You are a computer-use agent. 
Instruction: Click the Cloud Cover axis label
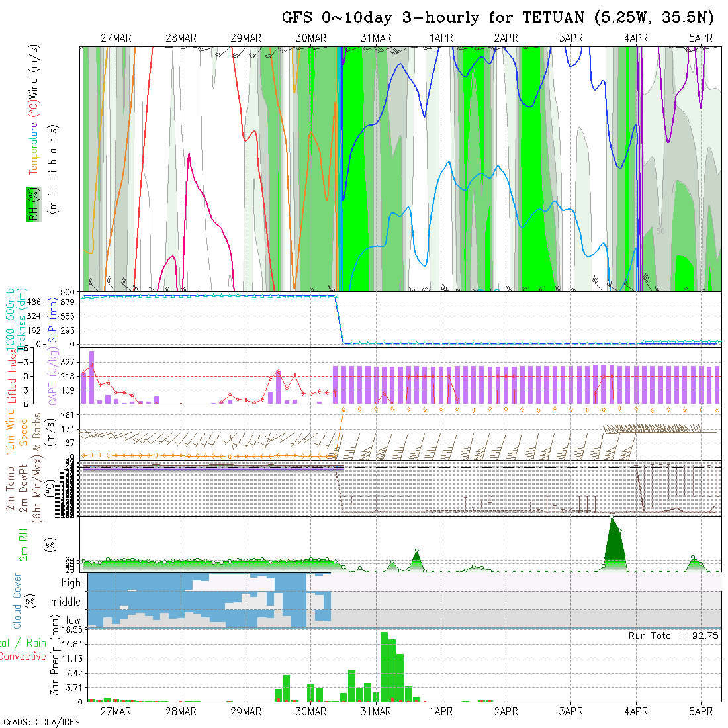point(17,601)
